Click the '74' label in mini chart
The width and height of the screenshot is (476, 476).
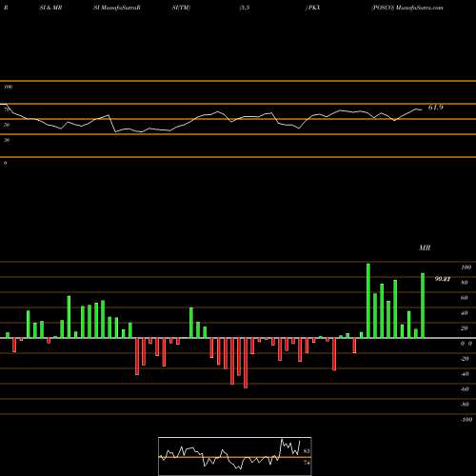(x=307, y=463)
